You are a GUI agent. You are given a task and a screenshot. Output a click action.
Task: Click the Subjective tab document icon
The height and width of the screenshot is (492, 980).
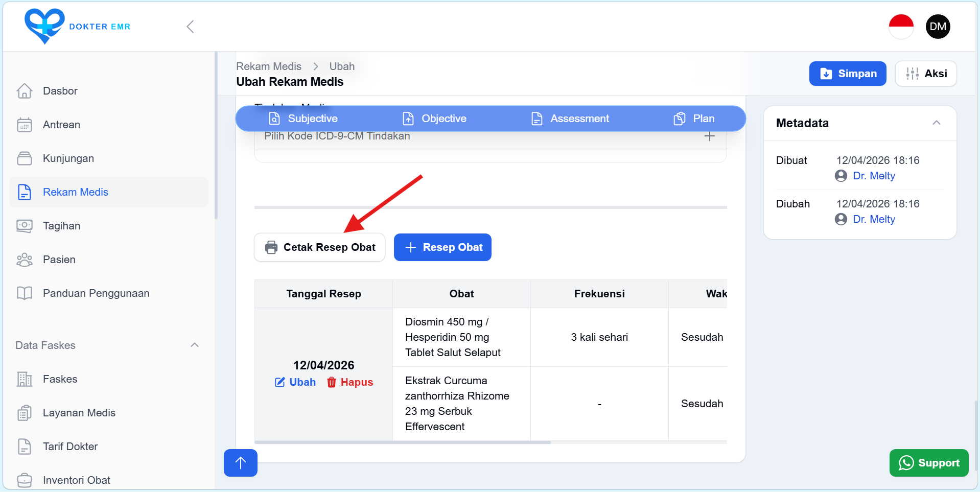274,119
